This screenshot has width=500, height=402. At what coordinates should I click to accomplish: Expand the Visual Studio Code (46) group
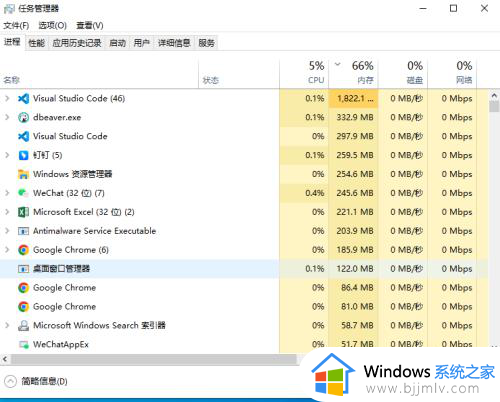[x=7, y=99]
